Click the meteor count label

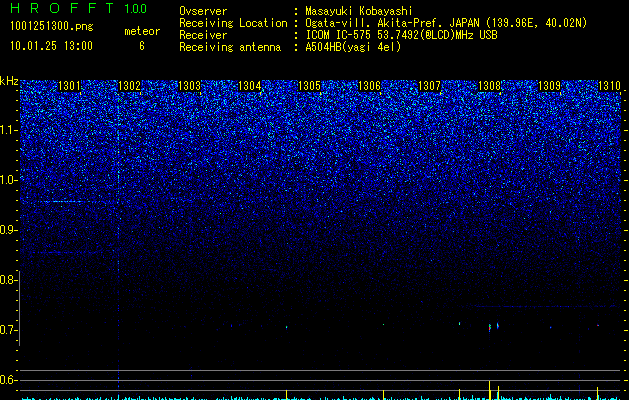coord(142,31)
